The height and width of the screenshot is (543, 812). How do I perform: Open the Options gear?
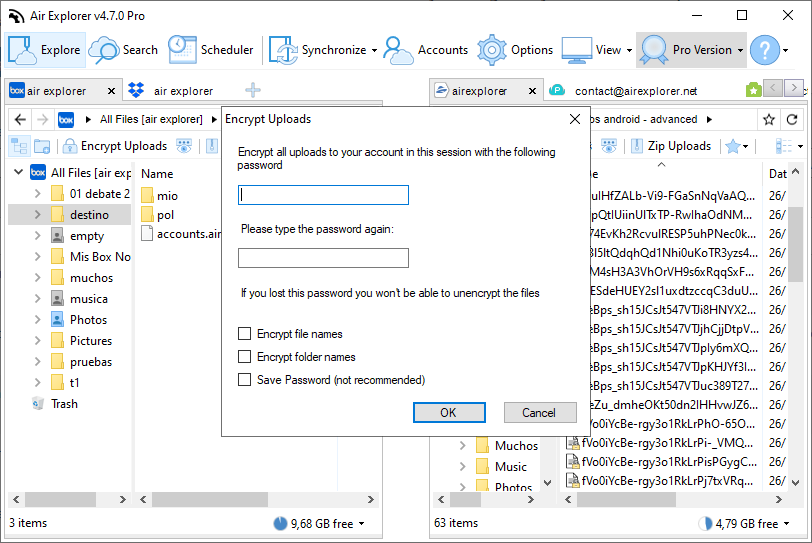pos(491,50)
